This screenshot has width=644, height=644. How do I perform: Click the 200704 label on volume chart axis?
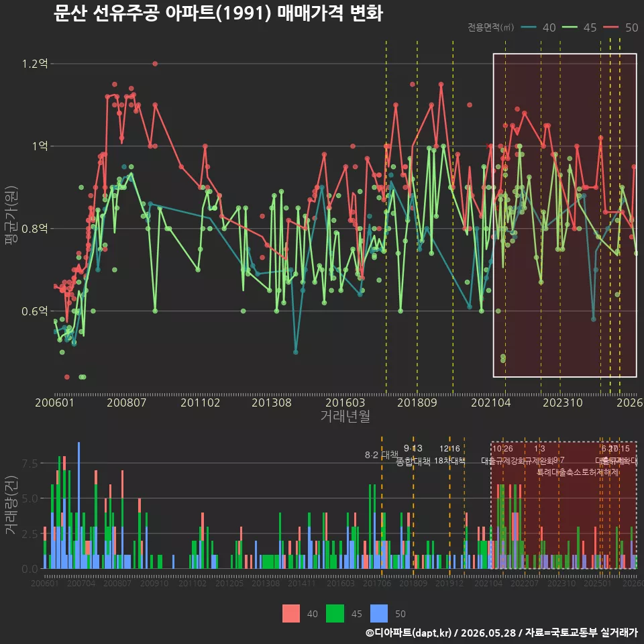point(81,583)
